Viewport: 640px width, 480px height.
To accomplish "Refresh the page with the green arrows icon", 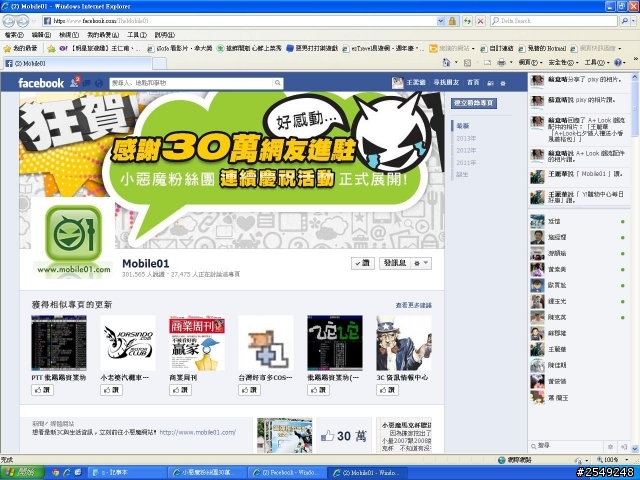I will 467,21.
